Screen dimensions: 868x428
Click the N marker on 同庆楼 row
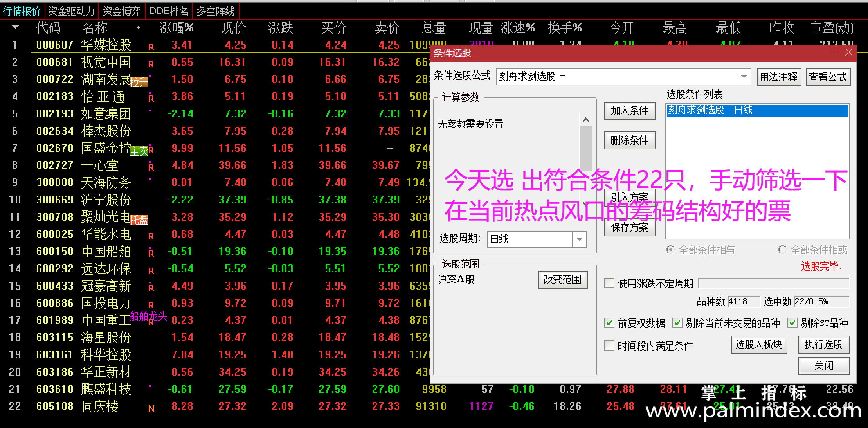151,408
